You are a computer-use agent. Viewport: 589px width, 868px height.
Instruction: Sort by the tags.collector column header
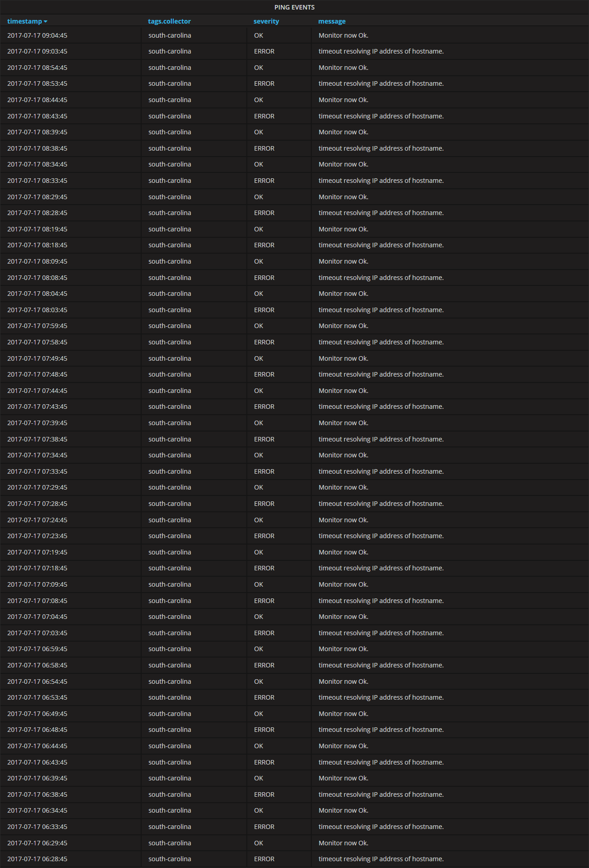tap(169, 21)
